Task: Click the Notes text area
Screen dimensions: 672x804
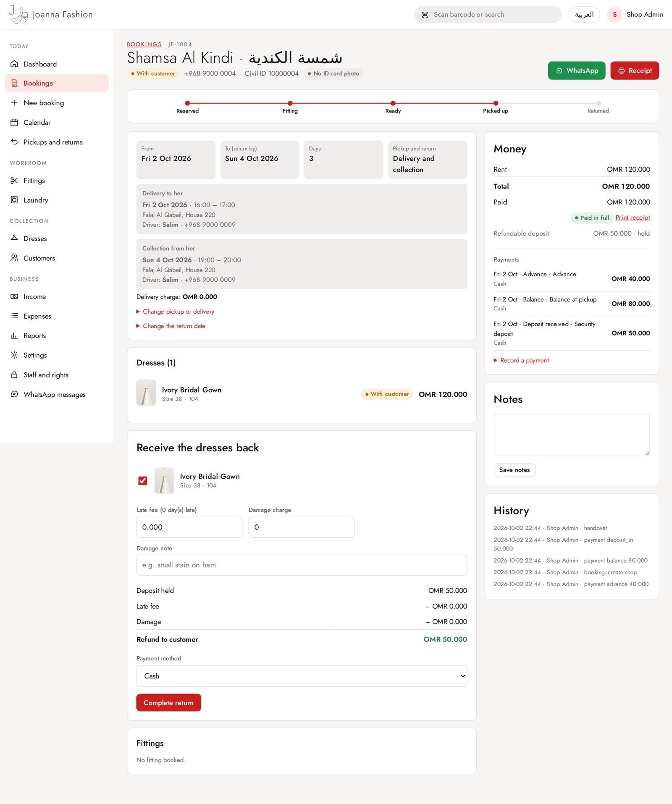Action: pos(572,435)
